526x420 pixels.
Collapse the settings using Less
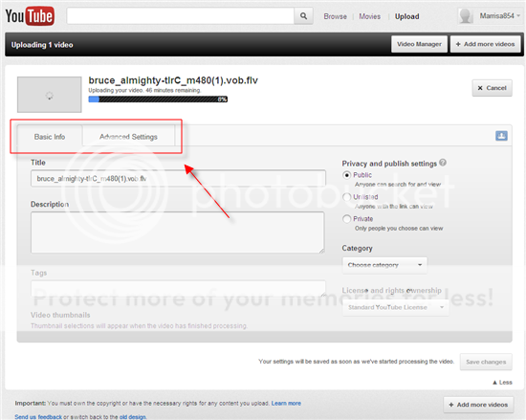click(x=502, y=383)
